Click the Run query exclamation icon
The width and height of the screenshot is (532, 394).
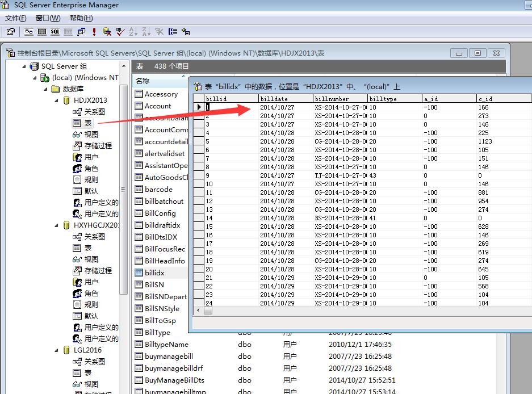click(94, 32)
